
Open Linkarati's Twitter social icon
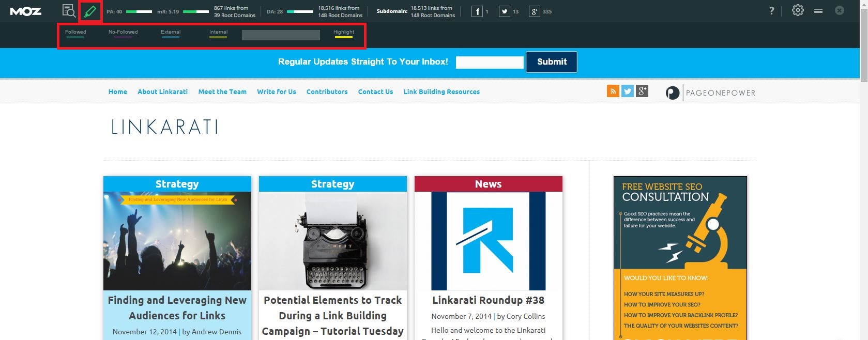click(628, 91)
